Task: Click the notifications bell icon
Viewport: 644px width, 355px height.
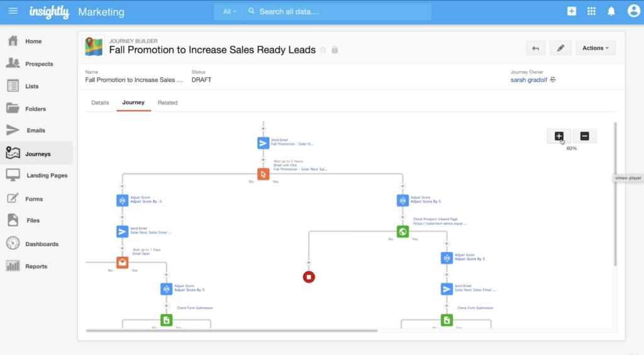Action: click(611, 11)
